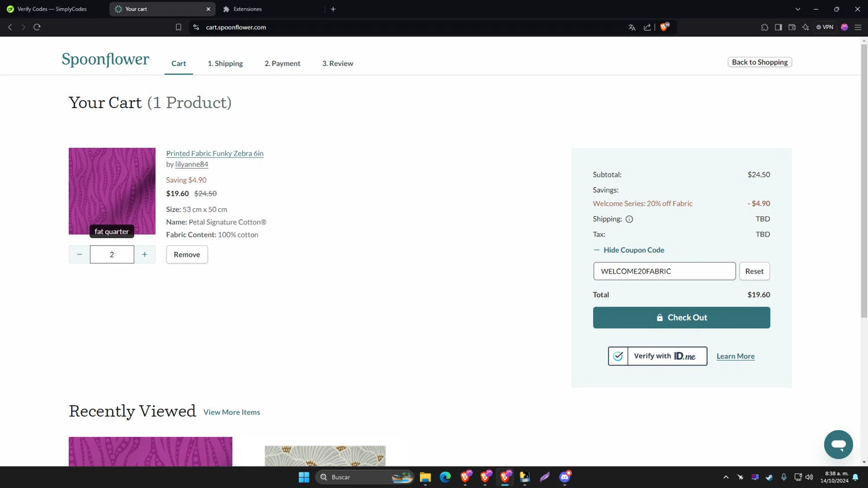Click the Spoonflower logo

105,59
